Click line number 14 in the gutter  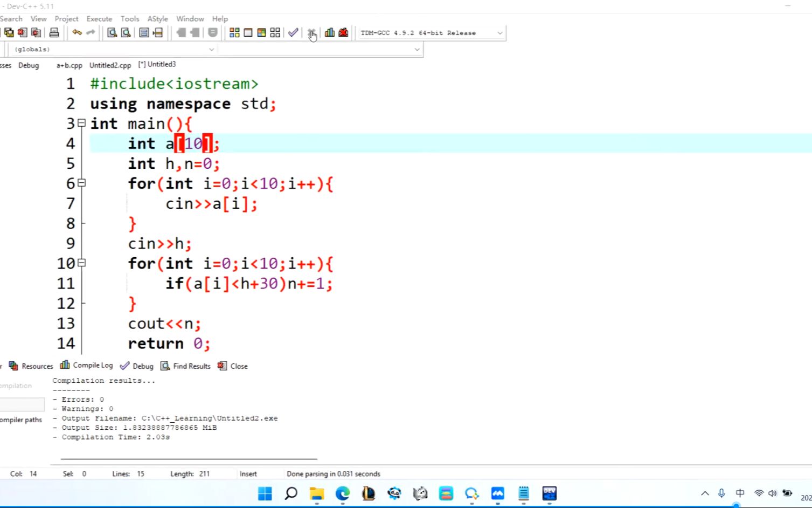point(66,344)
